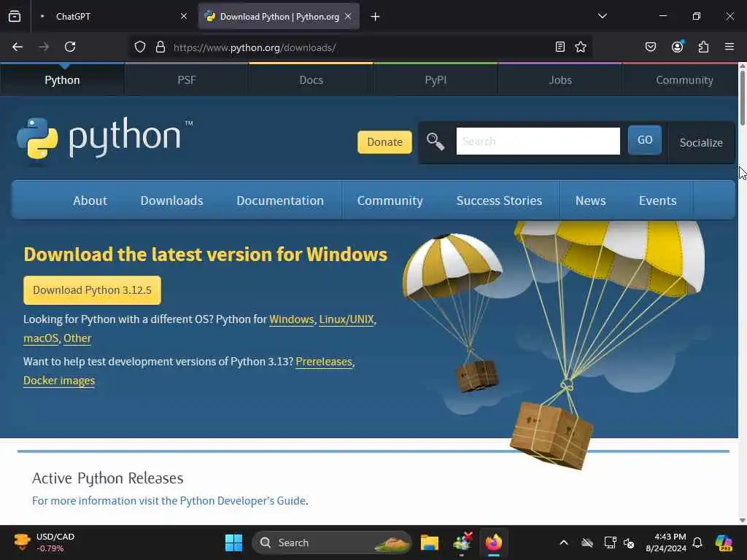Open Jobs top navigation tab
The height and width of the screenshot is (560, 747).
[560, 80]
